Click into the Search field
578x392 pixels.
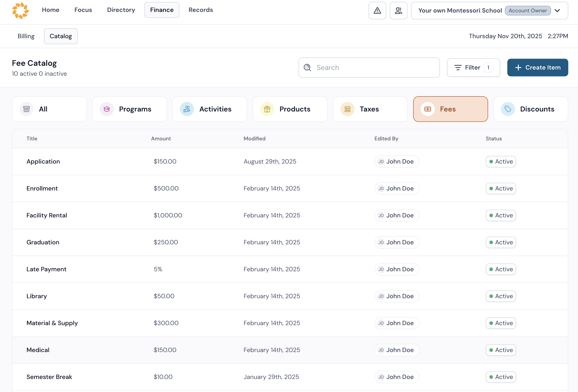tap(369, 68)
